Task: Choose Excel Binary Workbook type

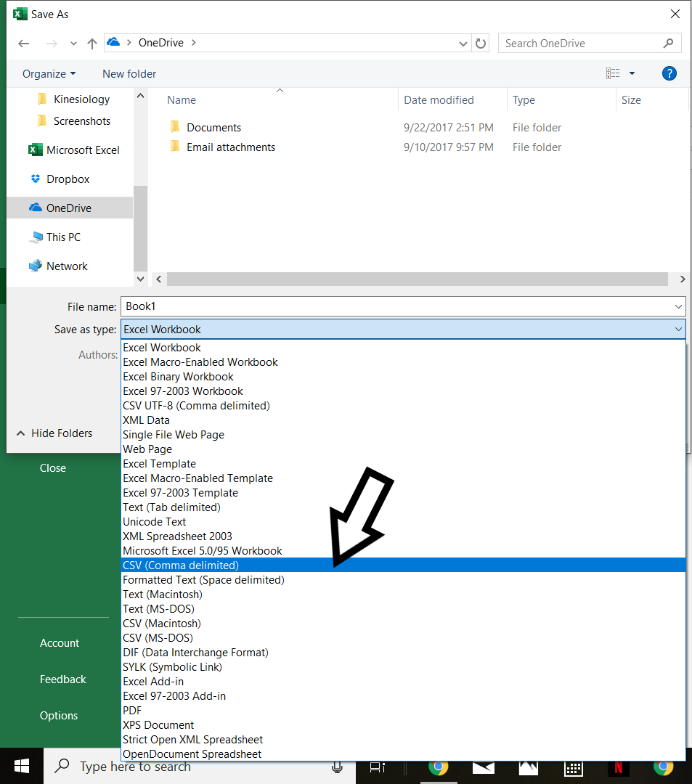Action: click(x=403, y=377)
